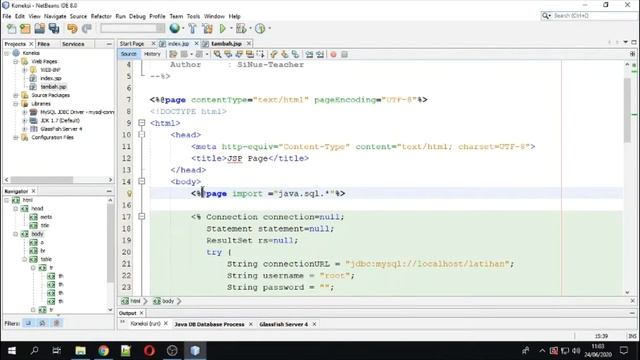The width and height of the screenshot is (640, 360).
Task: Click the red record macro icon
Action: (333, 54)
